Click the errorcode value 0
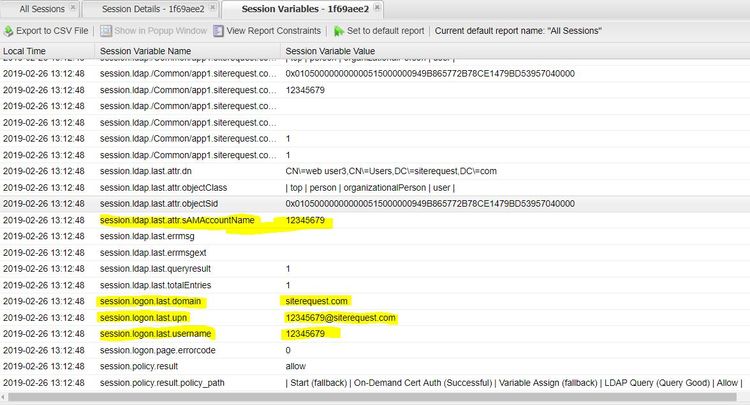This screenshot has width=750, height=405. [x=288, y=350]
